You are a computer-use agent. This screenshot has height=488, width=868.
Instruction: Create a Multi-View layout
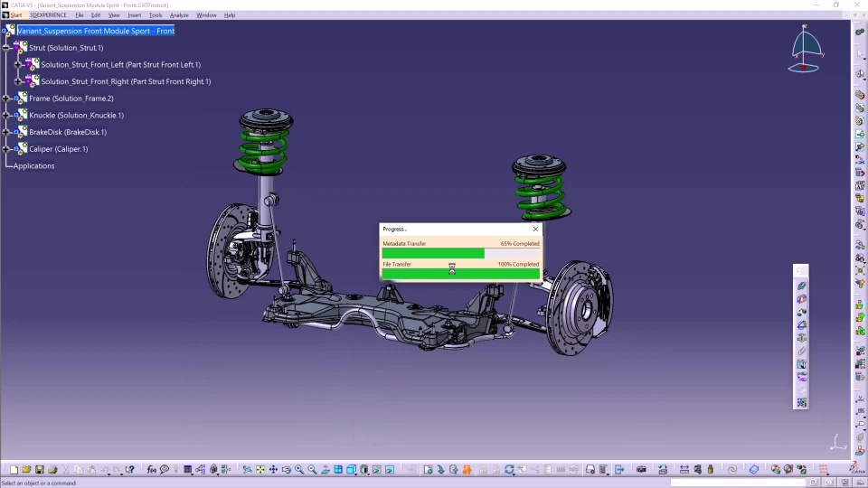(338, 470)
